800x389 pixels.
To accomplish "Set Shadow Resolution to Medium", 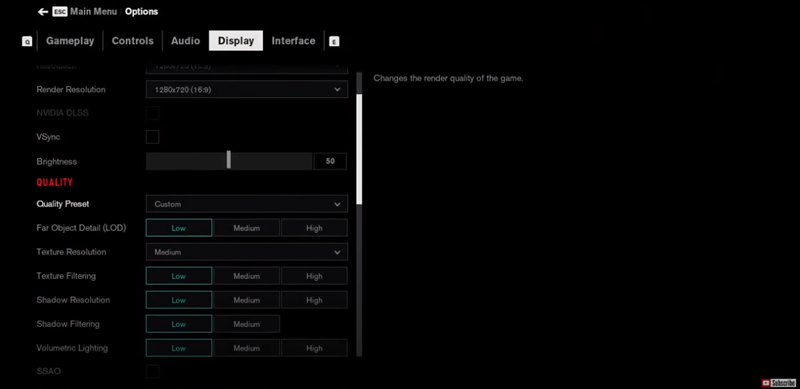I will pyautogui.click(x=246, y=300).
